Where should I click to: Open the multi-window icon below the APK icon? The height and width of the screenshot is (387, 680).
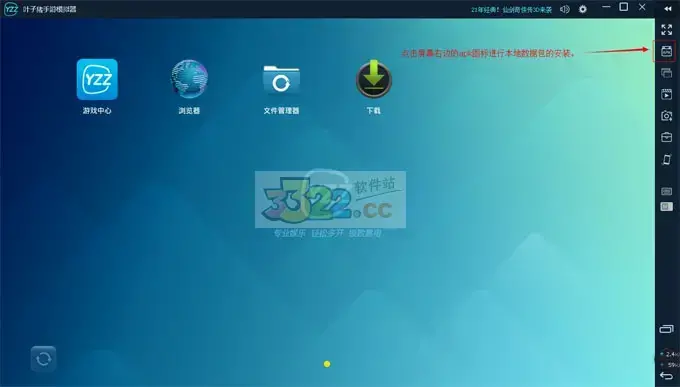click(667, 72)
